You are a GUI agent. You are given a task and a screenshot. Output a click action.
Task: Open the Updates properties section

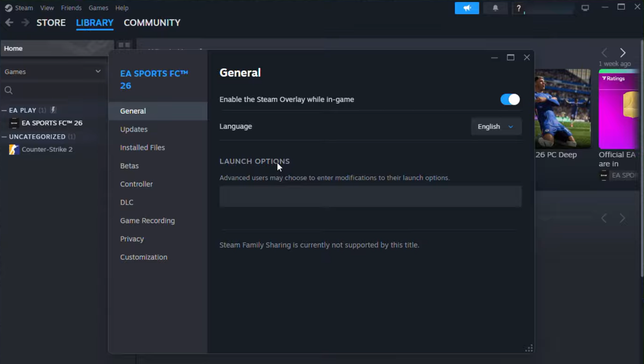[158, 129]
